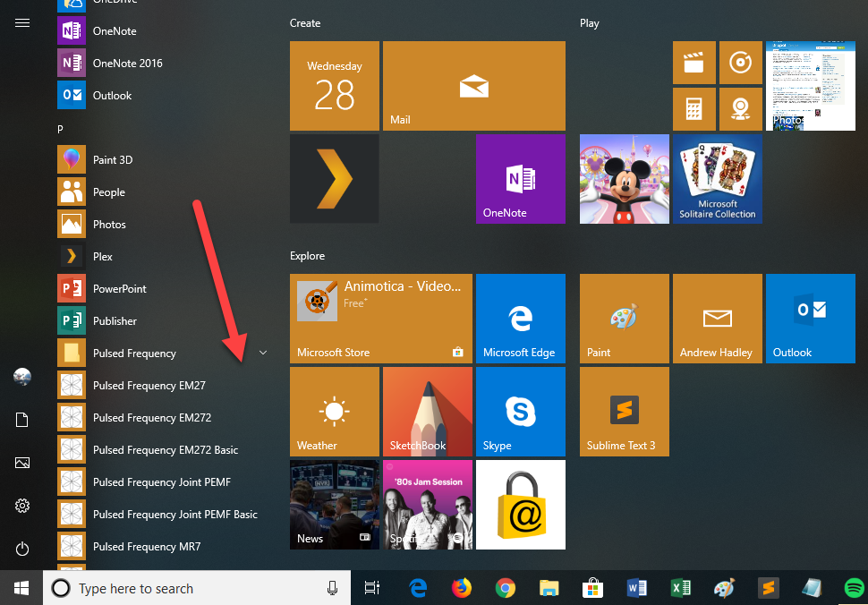This screenshot has width=868, height=605.
Task: Open the Spotify '80s Jam Session tile
Action: (428, 504)
